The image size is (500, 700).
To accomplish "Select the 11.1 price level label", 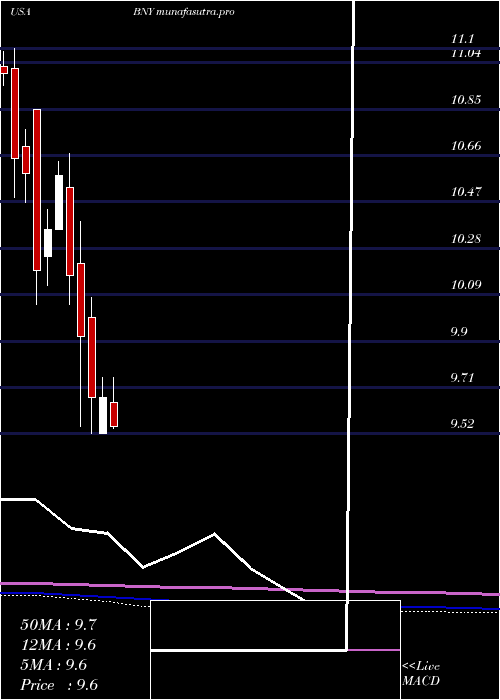I will [463, 39].
